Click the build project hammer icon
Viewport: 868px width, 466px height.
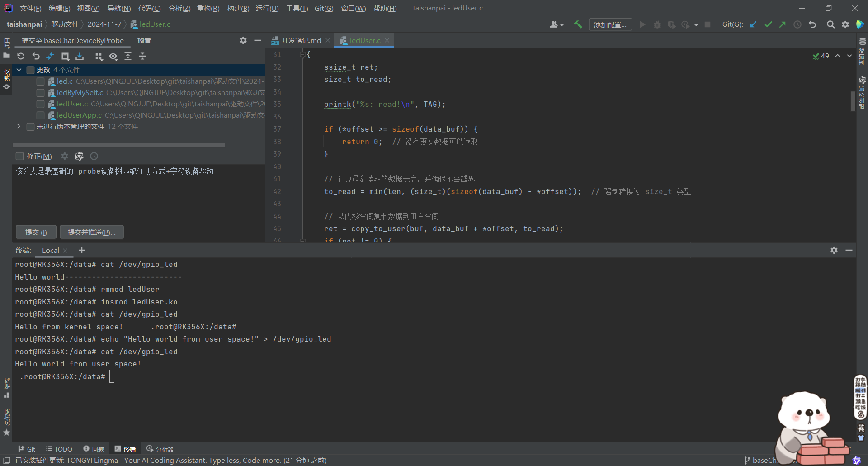click(578, 24)
